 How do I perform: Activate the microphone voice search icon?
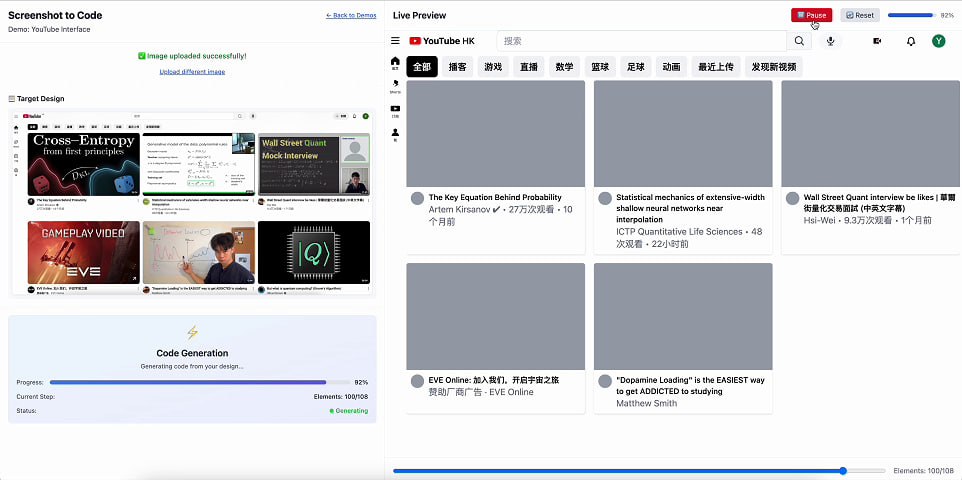click(830, 41)
